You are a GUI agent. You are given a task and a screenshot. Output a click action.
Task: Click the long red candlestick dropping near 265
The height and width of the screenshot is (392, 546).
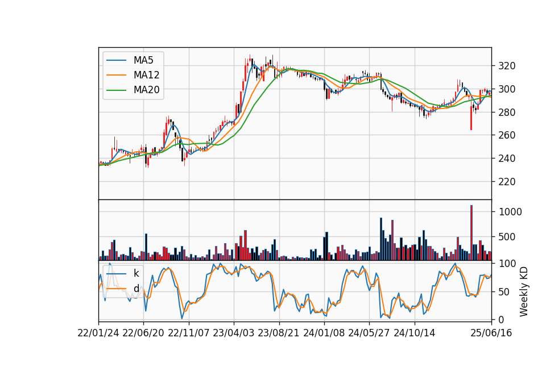tap(471, 118)
